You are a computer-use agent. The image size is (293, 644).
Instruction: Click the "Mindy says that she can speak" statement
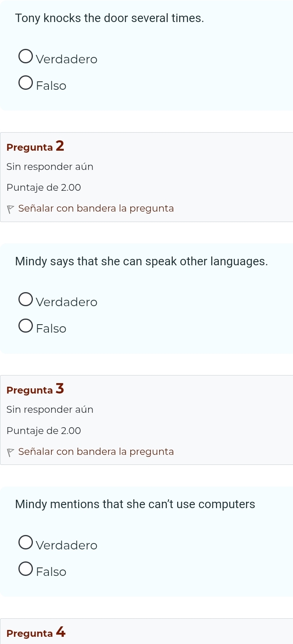tap(141, 261)
